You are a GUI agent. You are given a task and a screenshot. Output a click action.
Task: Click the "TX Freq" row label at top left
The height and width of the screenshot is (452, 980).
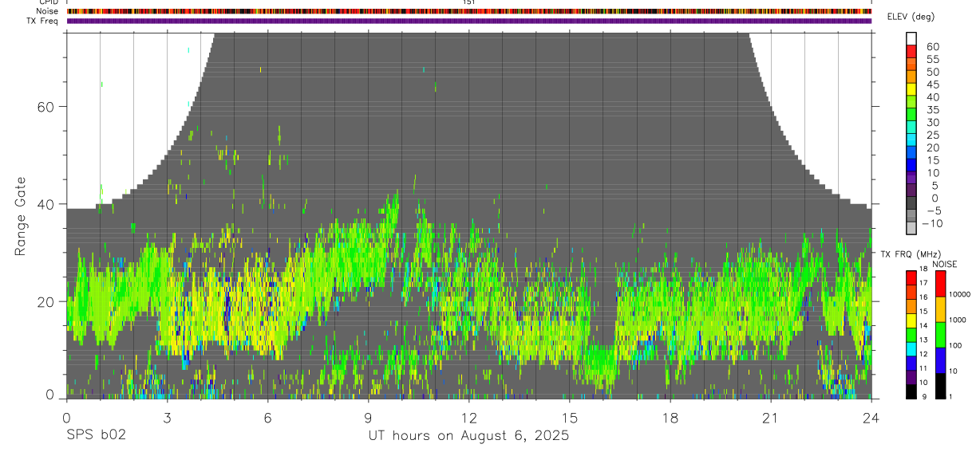pos(43,21)
